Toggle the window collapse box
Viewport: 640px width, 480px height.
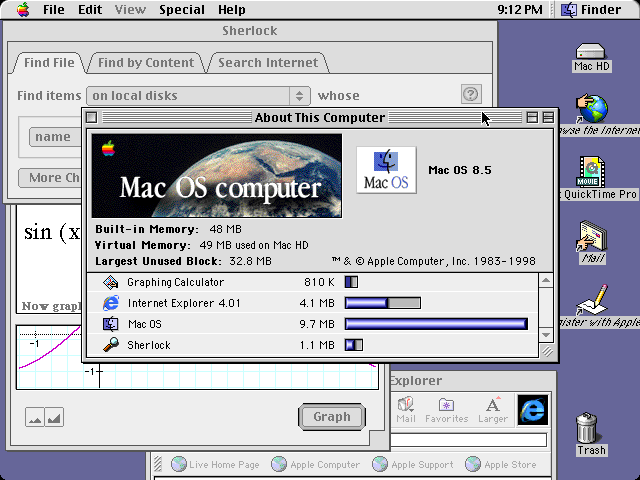pyautogui.click(x=548, y=118)
